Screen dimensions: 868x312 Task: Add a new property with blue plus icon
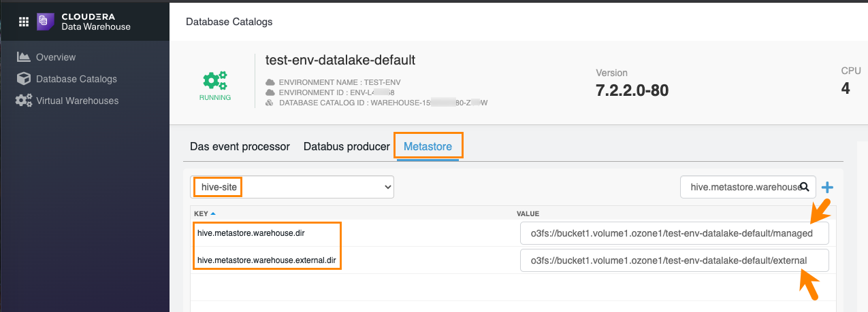(x=827, y=187)
